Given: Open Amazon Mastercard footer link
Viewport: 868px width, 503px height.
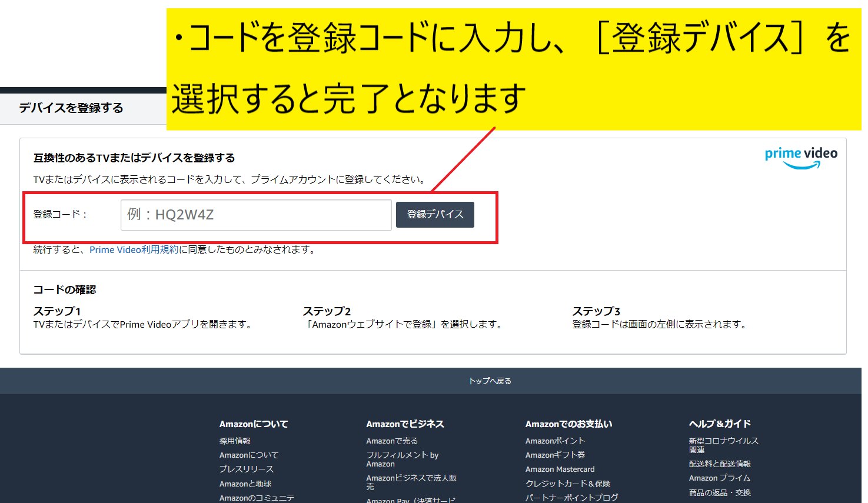Looking at the screenshot, I should 560,469.
